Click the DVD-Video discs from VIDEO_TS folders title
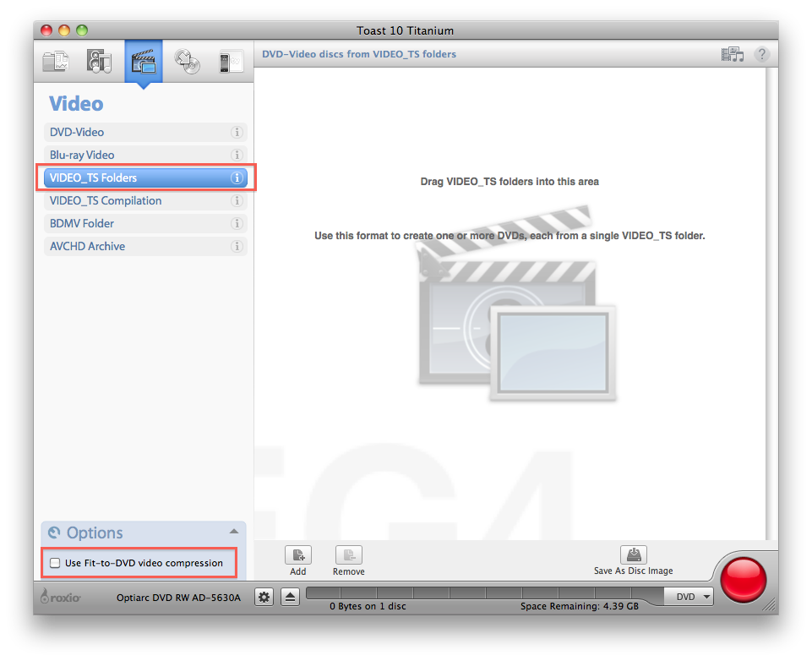Viewport: 812px width, 661px height. click(x=359, y=54)
